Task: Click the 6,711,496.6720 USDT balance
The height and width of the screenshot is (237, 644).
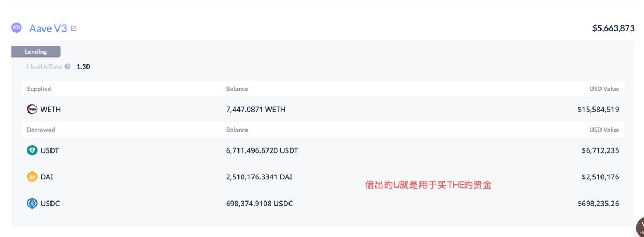Action: point(262,150)
